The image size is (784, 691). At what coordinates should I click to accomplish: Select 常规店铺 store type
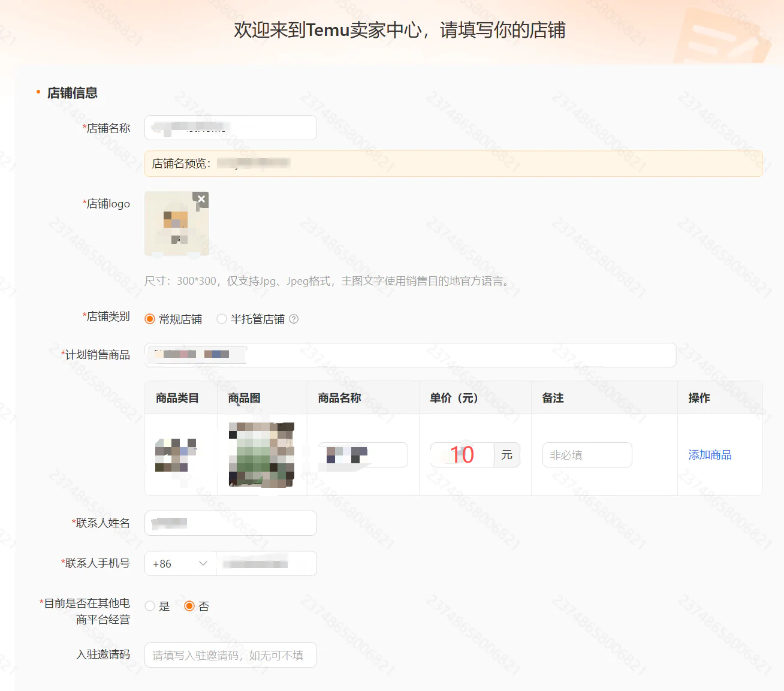pyautogui.click(x=150, y=319)
